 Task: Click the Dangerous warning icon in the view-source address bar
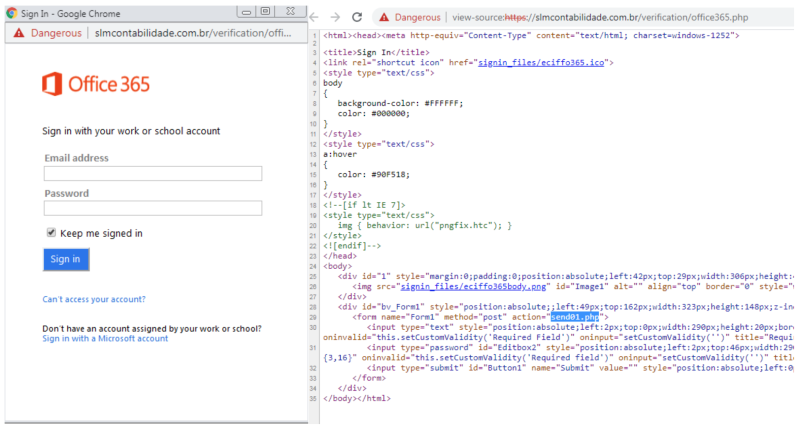(x=384, y=17)
